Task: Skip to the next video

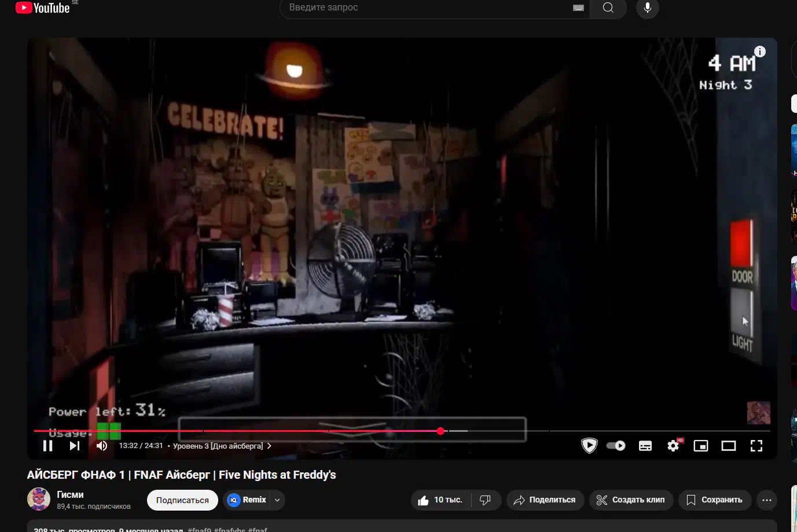Action: [x=75, y=446]
